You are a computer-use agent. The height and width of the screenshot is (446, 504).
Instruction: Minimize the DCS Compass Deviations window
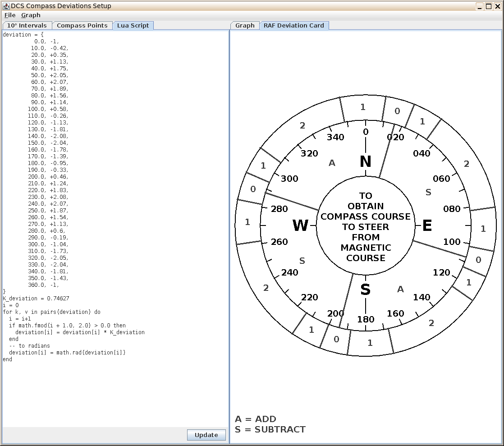[480, 6]
